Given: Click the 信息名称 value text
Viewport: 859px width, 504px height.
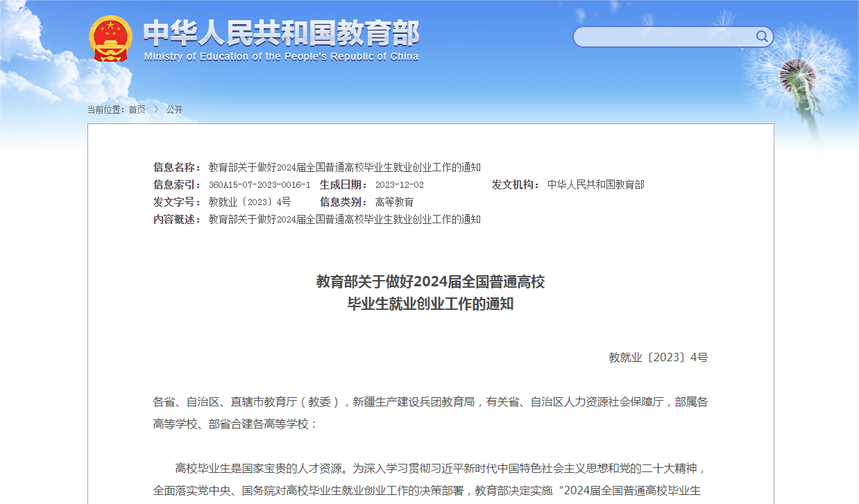Looking at the screenshot, I should 345,167.
